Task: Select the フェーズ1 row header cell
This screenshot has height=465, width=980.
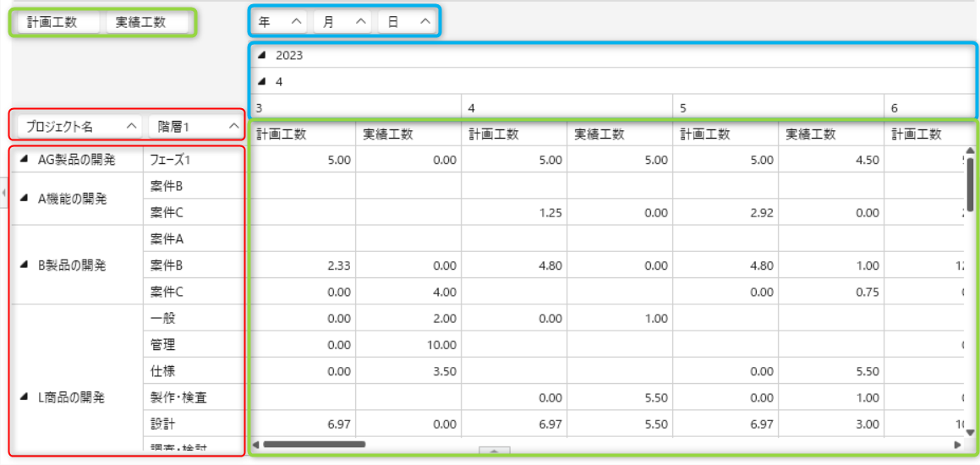Action: 193,159
